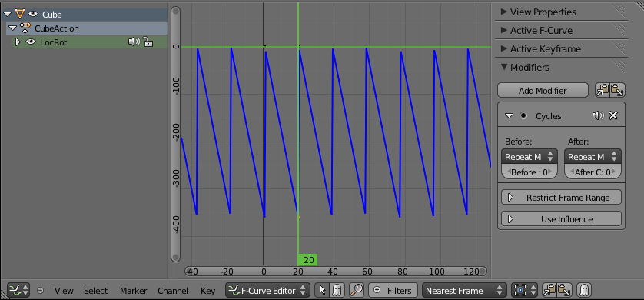This screenshot has width=644, height=300.
Task: Open the View menu
Action: coord(64,291)
